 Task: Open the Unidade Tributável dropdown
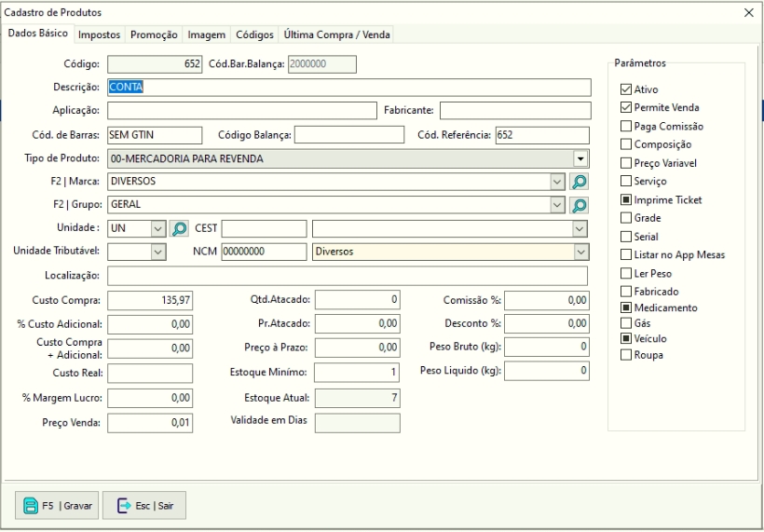[157, 252]
